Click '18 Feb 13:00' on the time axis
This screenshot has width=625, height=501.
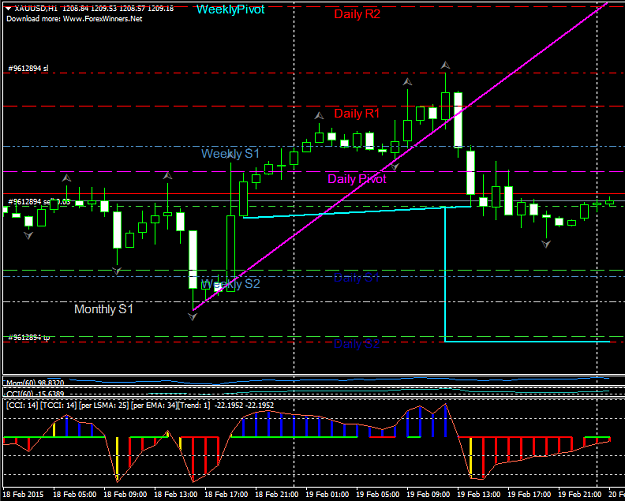click(x=176, y=495)
